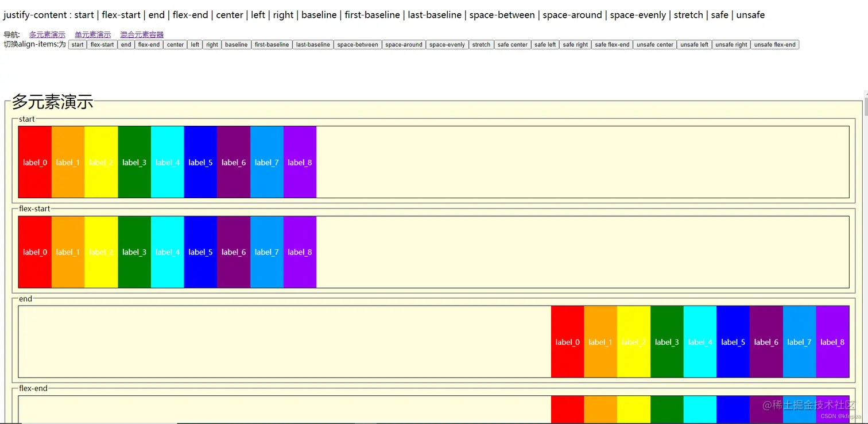
Task: Choose the 'unsafe center' button
Action: click(655, 44)
